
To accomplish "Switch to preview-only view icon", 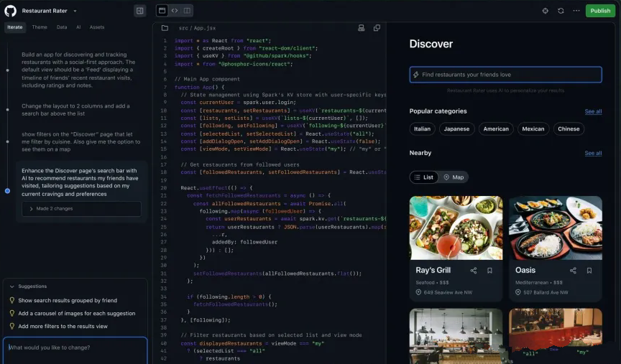I will coord(162,11).
